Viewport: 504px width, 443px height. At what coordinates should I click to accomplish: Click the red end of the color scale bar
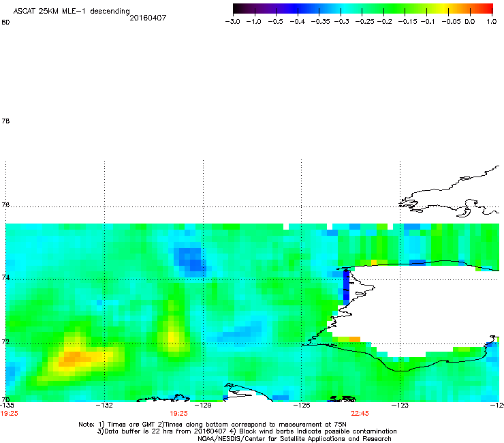click(487, 8)
